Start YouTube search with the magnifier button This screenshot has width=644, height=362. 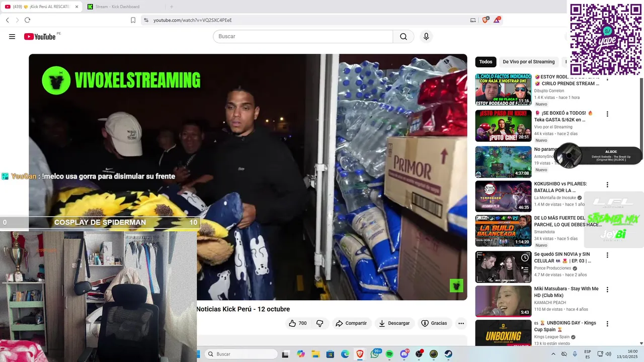404,37
